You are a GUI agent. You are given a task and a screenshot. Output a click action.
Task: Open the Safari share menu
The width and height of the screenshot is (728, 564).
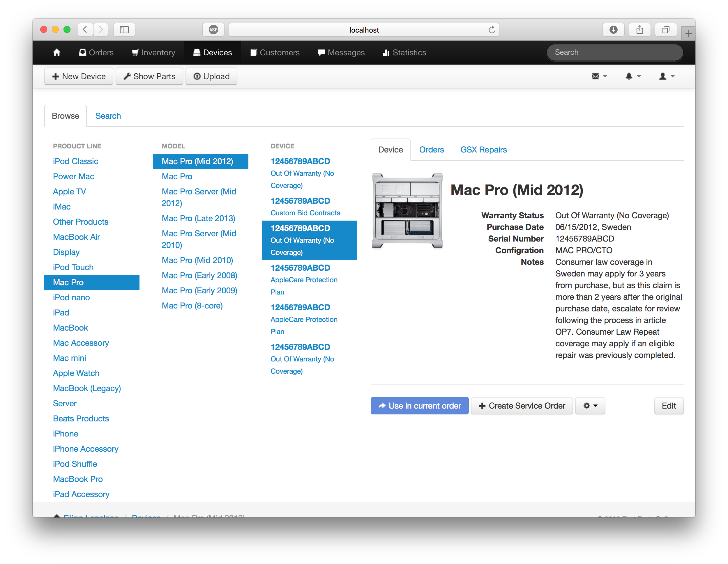tap(640, 30)
